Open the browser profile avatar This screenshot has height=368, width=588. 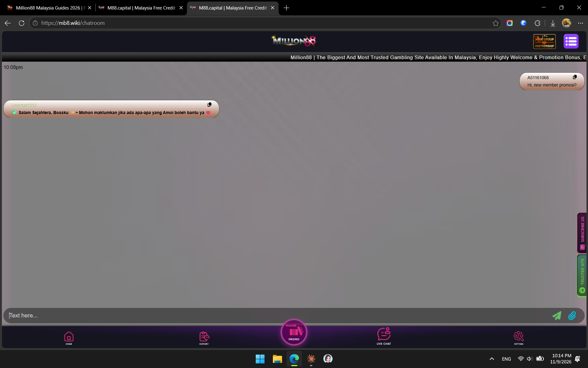coord(567,23)
